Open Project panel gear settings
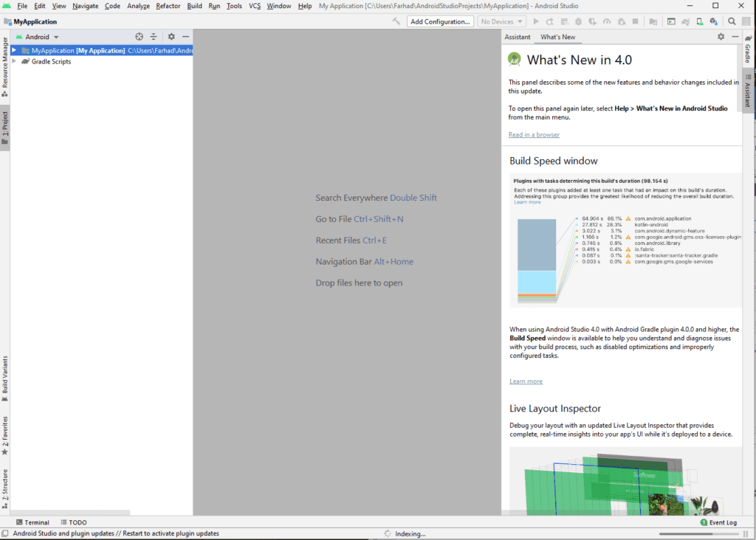 pos(171,36)
